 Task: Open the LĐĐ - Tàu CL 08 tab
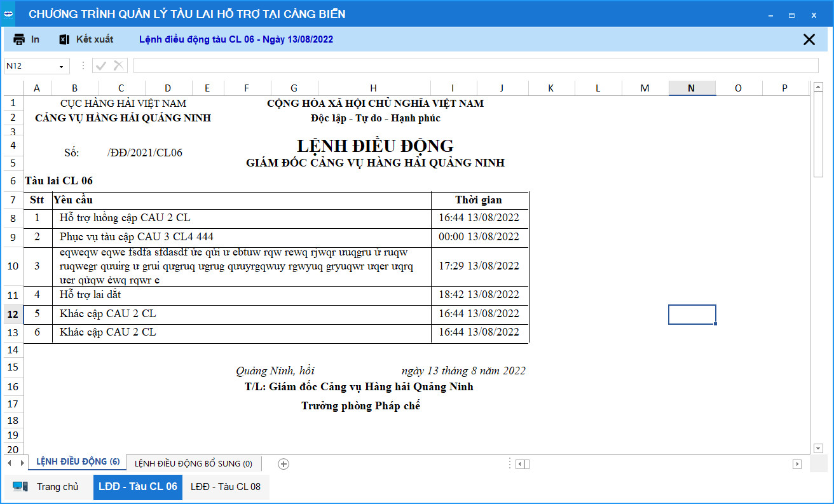[x=226, y=487]
